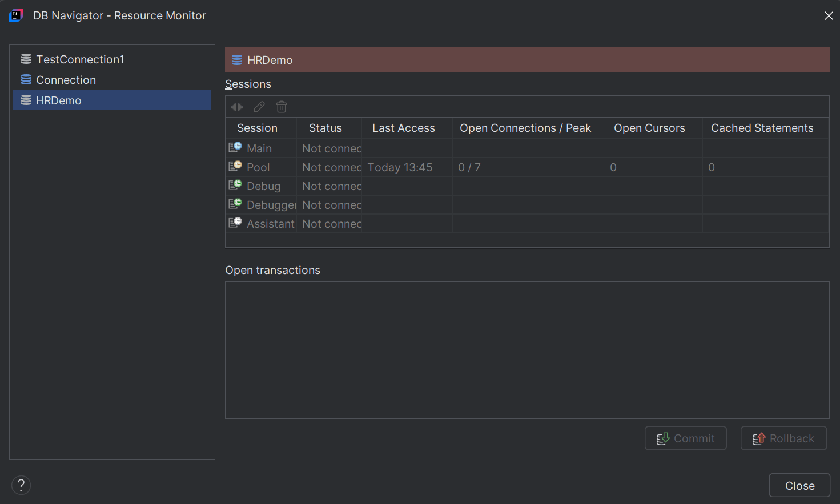Click the Rollback button

[783, 438]
